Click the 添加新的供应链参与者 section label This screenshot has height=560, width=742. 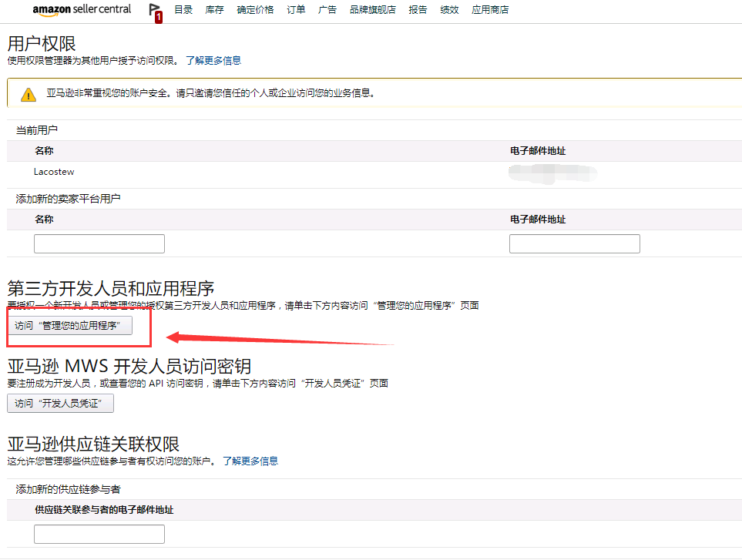(x=68, y=489)
